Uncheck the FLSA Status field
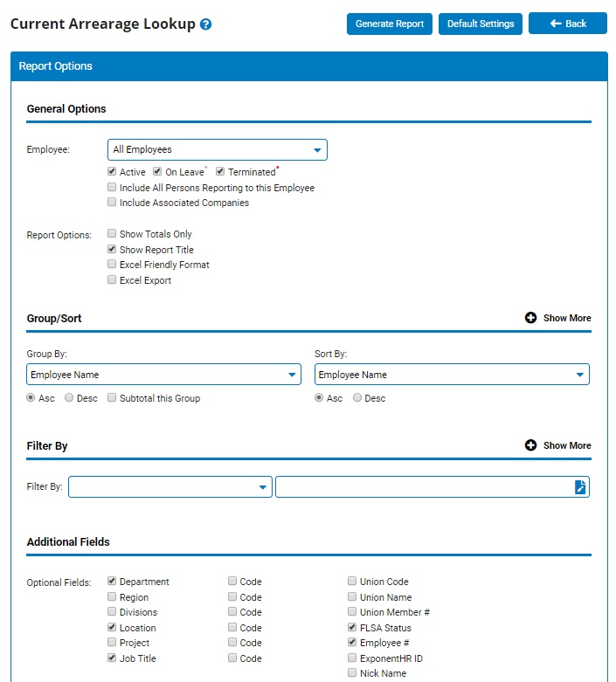616x682 pixels. [352, 627]
